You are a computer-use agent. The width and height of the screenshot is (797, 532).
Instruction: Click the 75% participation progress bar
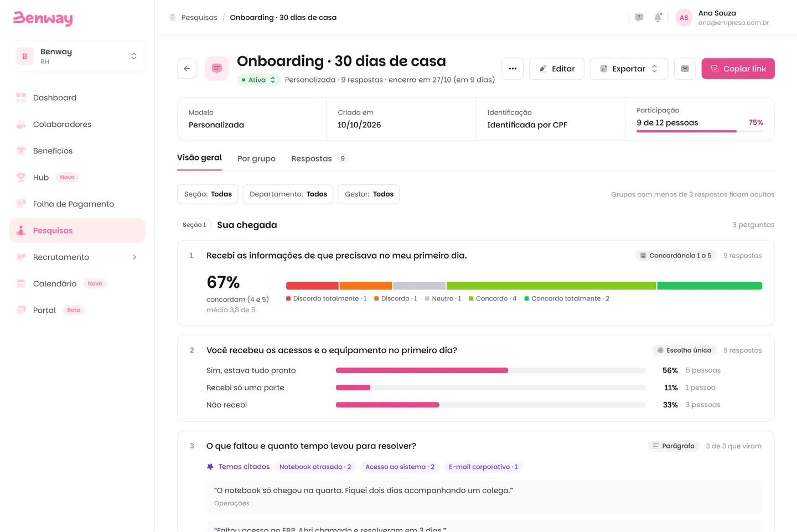pos(700,131)
